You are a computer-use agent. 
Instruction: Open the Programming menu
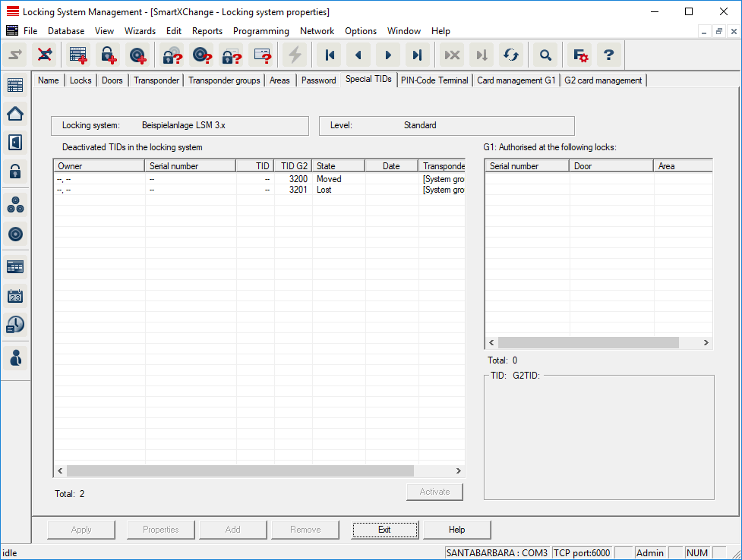coord(260,31)
